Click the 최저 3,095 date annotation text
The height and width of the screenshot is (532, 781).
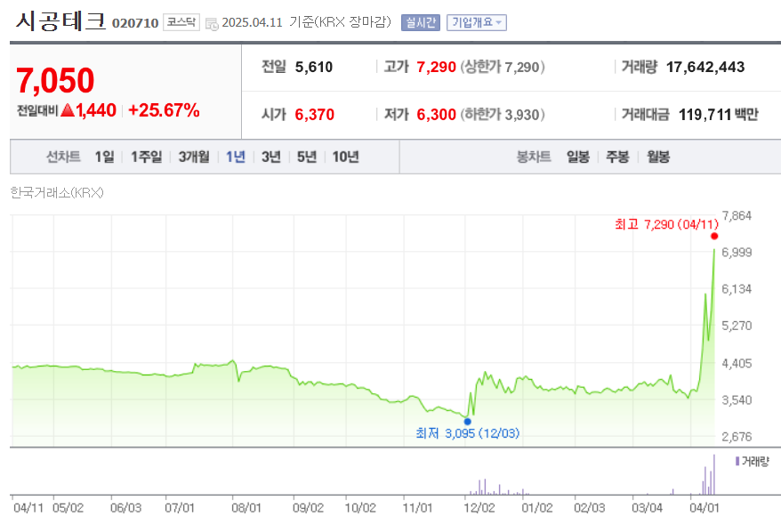coord(466,433)
